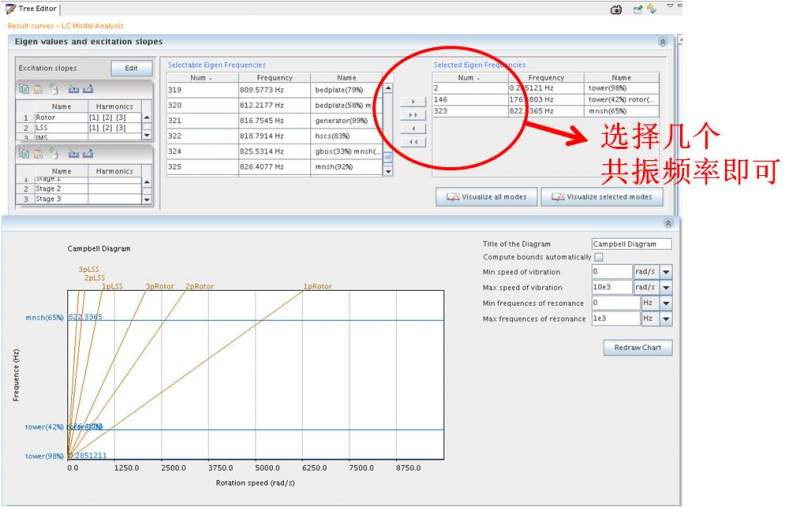
Task: Click Name header in Selectable Eigen Frequencies table
Action: [346, 78]
